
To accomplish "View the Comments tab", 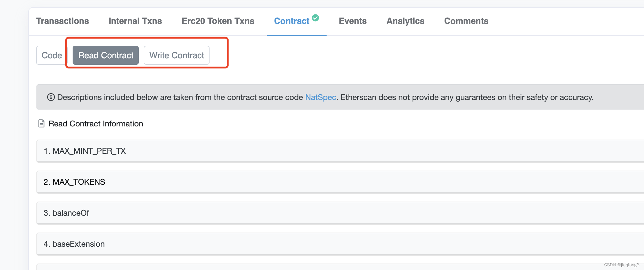I will click(466, 21).
